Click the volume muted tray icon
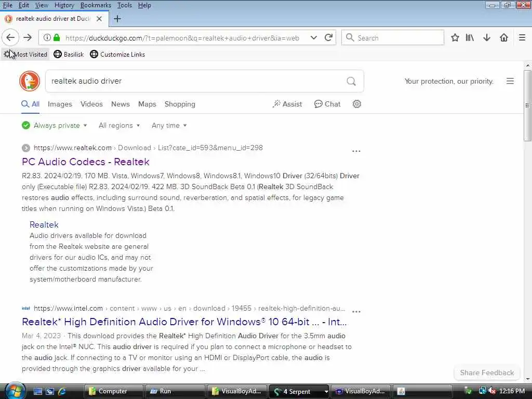532x399 pixels. (x=491, y=391)
